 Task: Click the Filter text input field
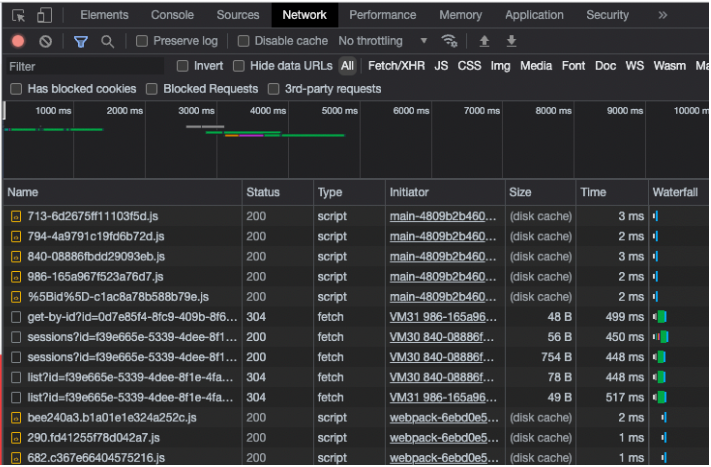tap(85, 66)
